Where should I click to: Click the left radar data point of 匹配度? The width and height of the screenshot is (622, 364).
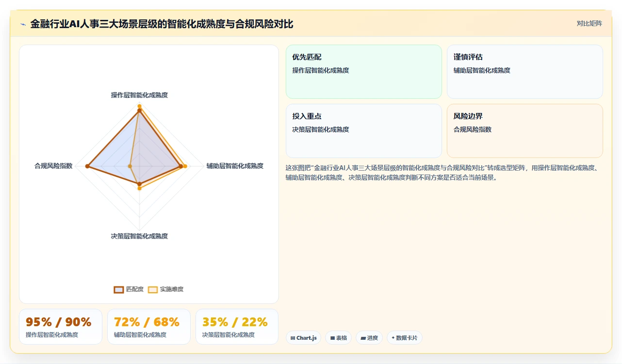coord(87,166)
